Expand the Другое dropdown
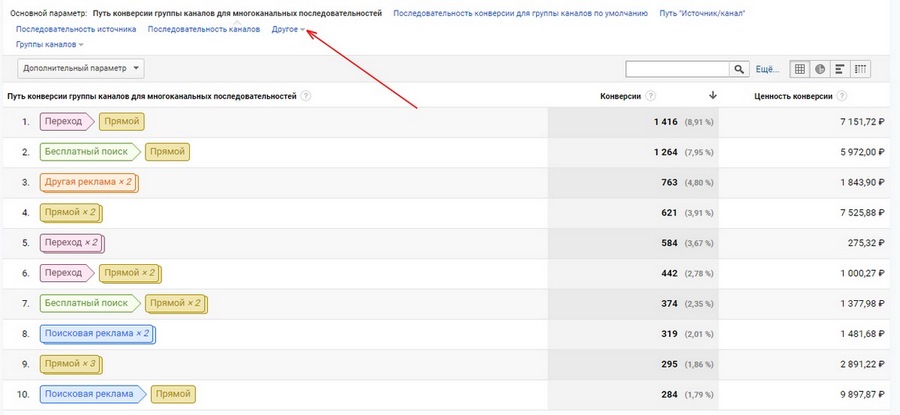The height and width of the screenshot is (415, 900). (x=288, y=29)
